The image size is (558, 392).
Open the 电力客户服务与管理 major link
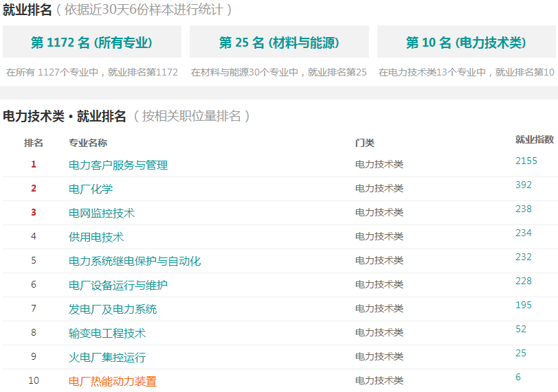pyautogui.click(x=118, y=165)
